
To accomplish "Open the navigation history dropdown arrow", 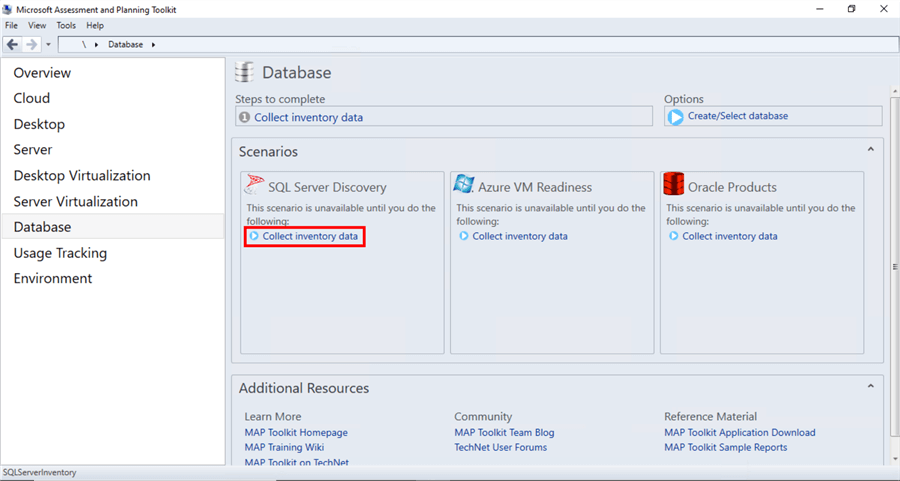I will (x=48, y=44).
